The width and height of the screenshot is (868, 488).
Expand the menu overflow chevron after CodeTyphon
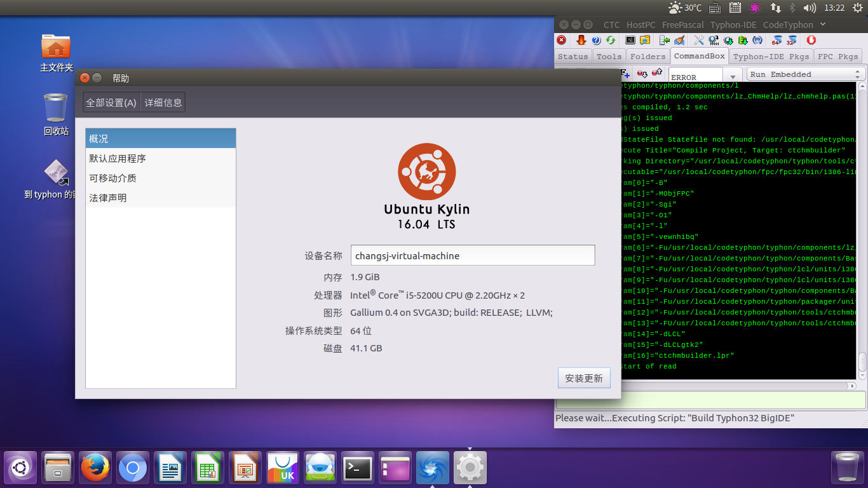click(823, 24)
